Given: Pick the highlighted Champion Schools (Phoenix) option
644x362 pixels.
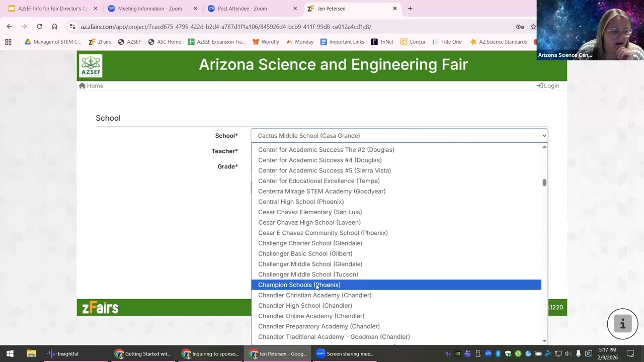Looking at the screenshot, I should (x=396, y=285).
